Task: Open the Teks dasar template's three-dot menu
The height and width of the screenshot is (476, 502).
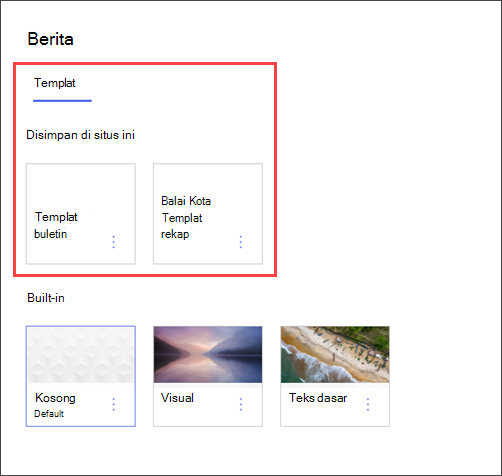Action: pos(368,404)
